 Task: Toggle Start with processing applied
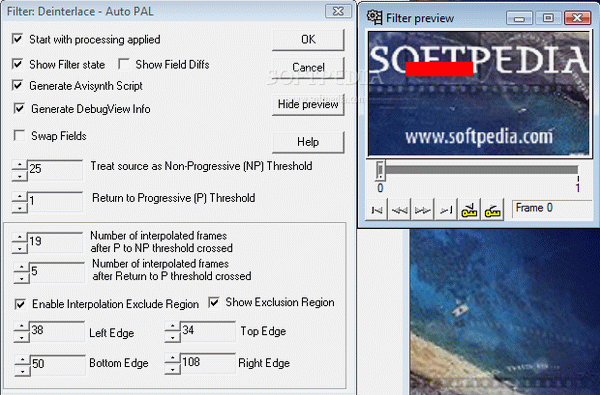pyautogui.click(x=17, y=39)
